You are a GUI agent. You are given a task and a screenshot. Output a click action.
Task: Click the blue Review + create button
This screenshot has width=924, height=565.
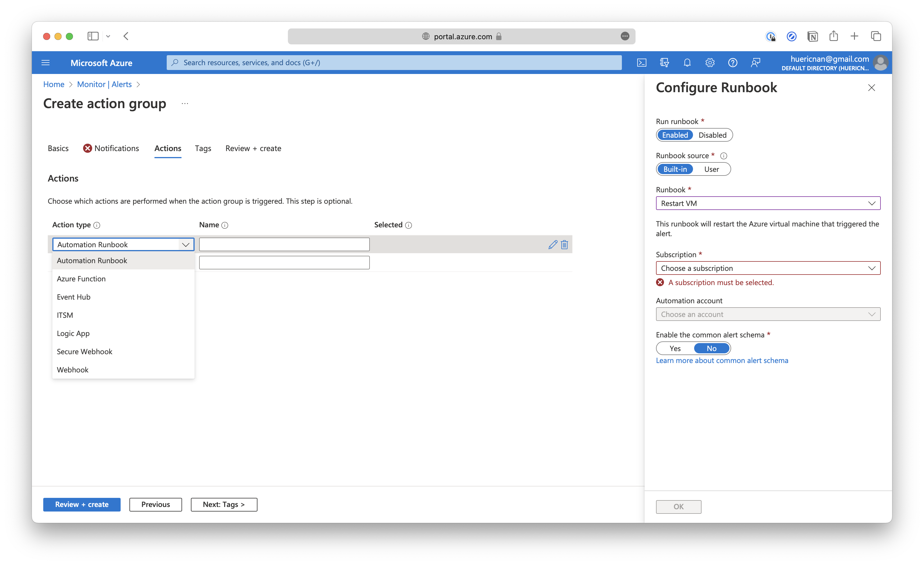(82, 504)
